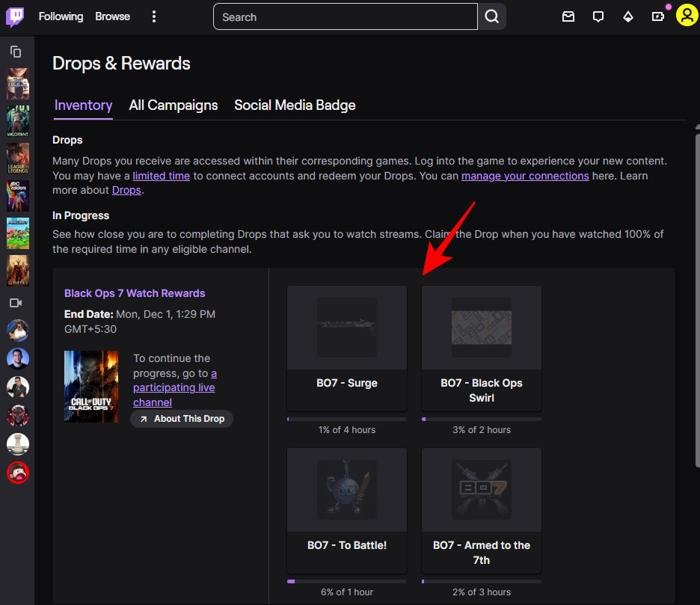Open the participating live channel link

click(174, 387)
